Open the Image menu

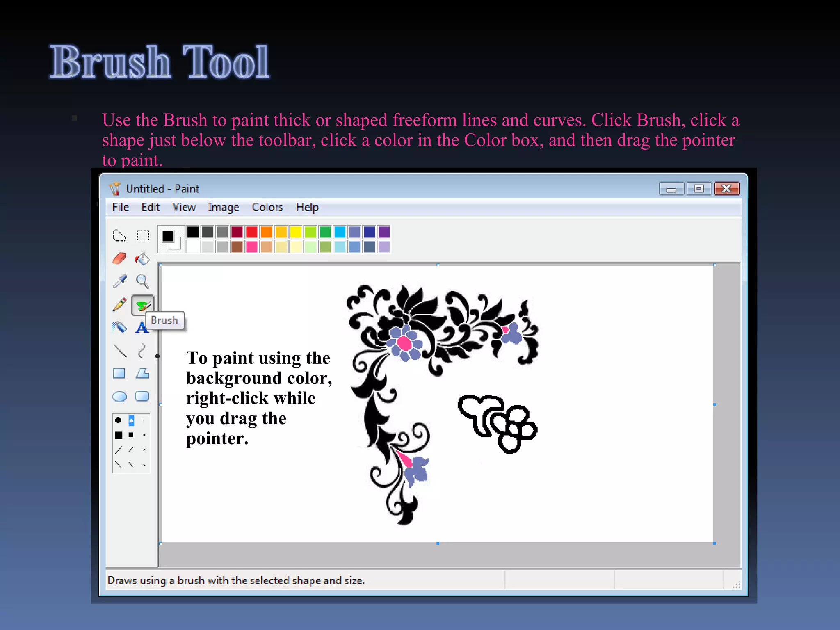tap(223, 208)
